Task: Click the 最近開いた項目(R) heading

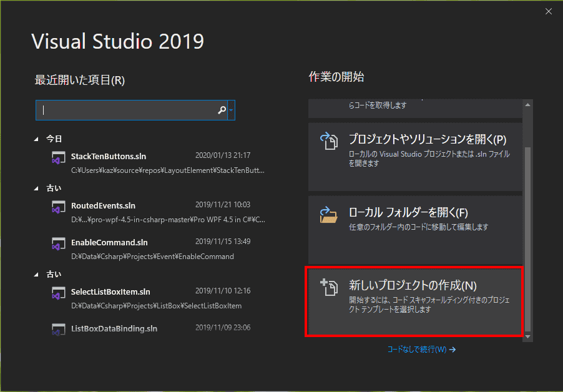Action: (x=79, y=80)
